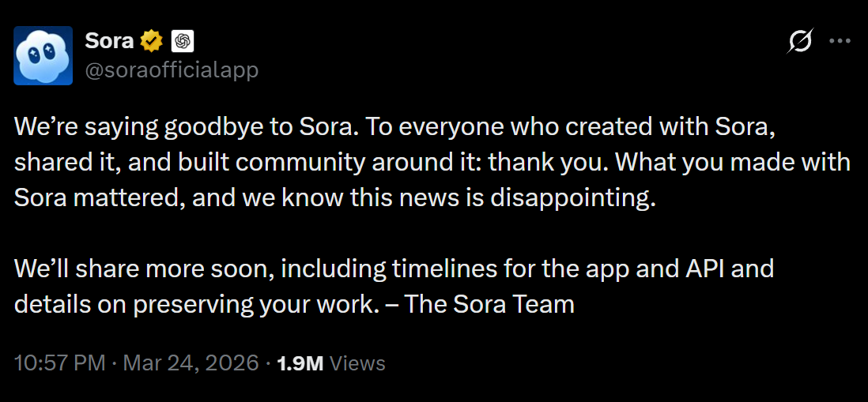
Task: Open the three-dot more options menu
Action: click(x=840, y=41)
